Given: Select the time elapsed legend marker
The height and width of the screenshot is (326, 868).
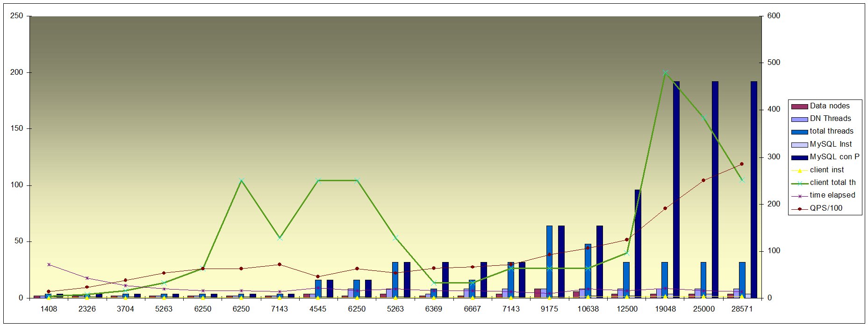Looking at the screenshot, I should [799, 196].
